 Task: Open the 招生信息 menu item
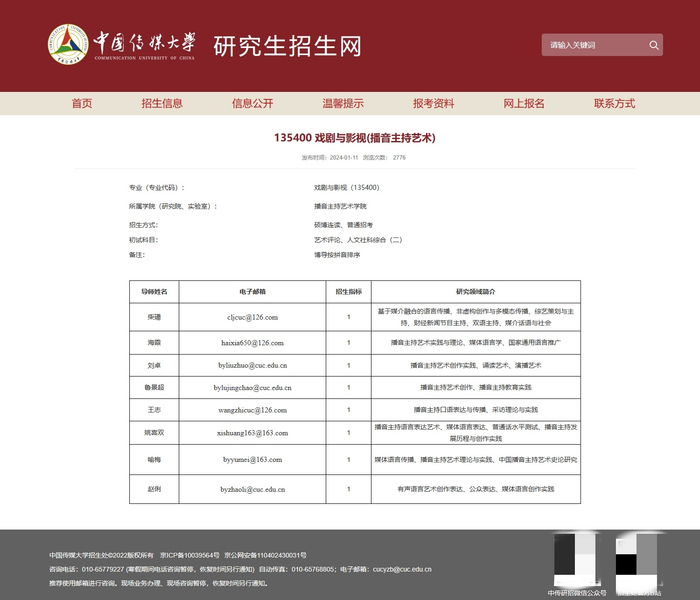[x=162, y=104]
